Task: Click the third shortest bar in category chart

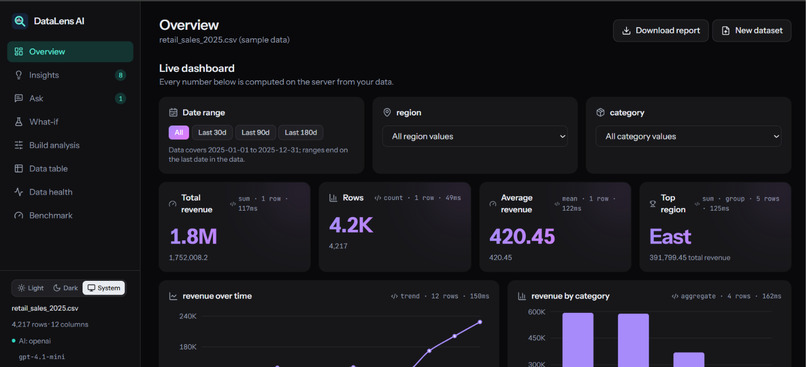Action: (689, 359)
